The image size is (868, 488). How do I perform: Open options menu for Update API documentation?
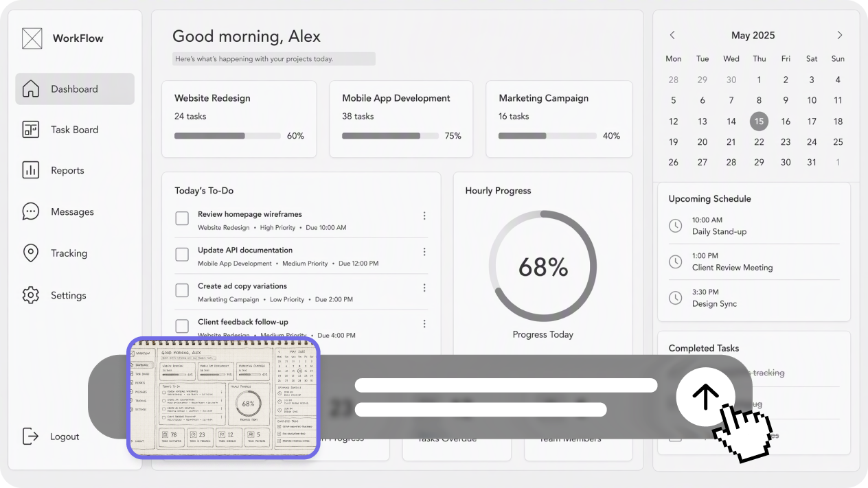pyautogui.click(x=424, y=252)
